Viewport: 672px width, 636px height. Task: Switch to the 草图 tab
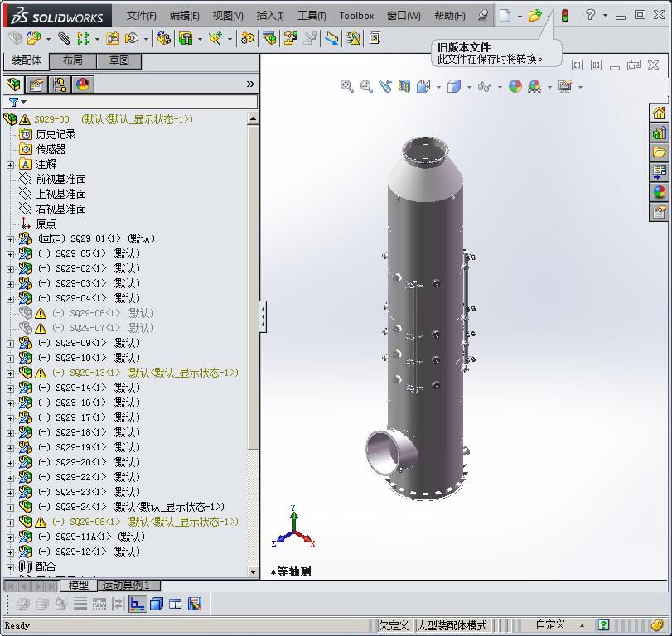(119, 60)
